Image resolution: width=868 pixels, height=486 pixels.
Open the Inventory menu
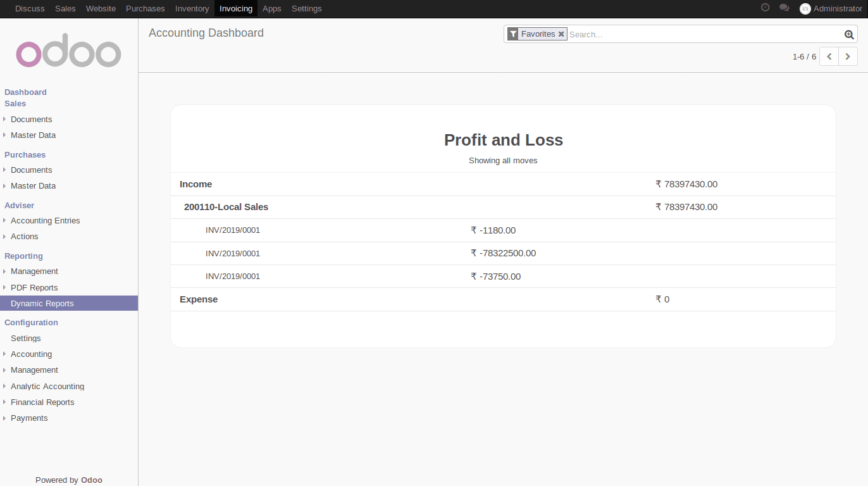point(192,9)
